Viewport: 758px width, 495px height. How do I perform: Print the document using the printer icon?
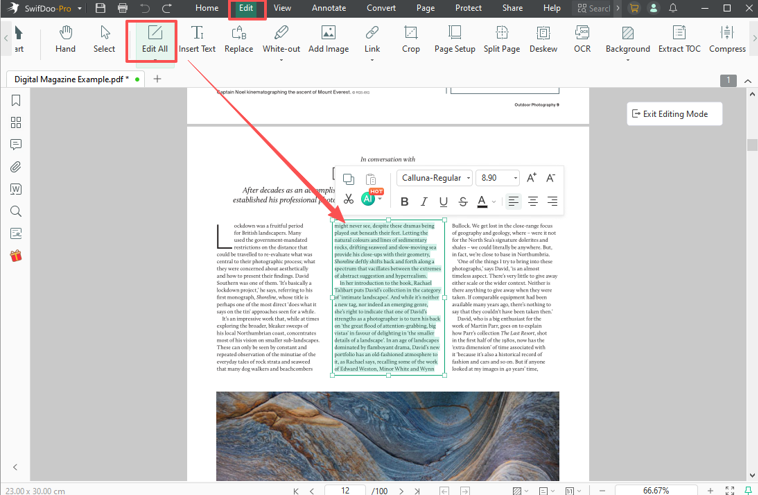click(123, 8)
